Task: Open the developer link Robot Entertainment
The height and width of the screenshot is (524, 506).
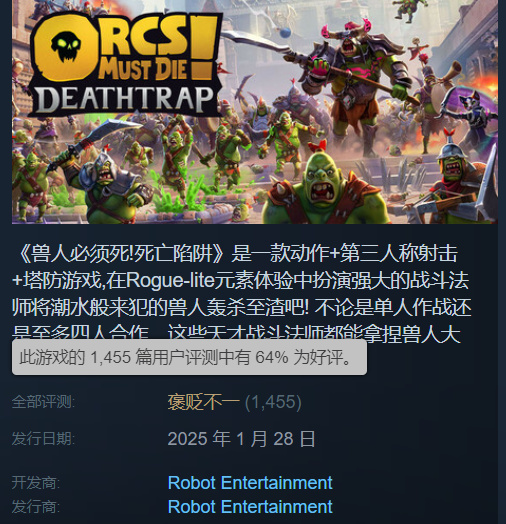Action: point(250,483)
